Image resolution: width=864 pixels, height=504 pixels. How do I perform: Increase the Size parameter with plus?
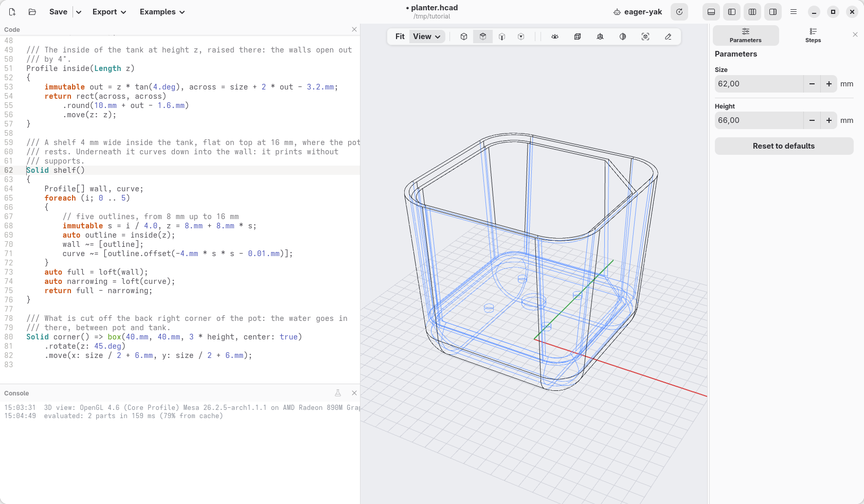(829, 84)
